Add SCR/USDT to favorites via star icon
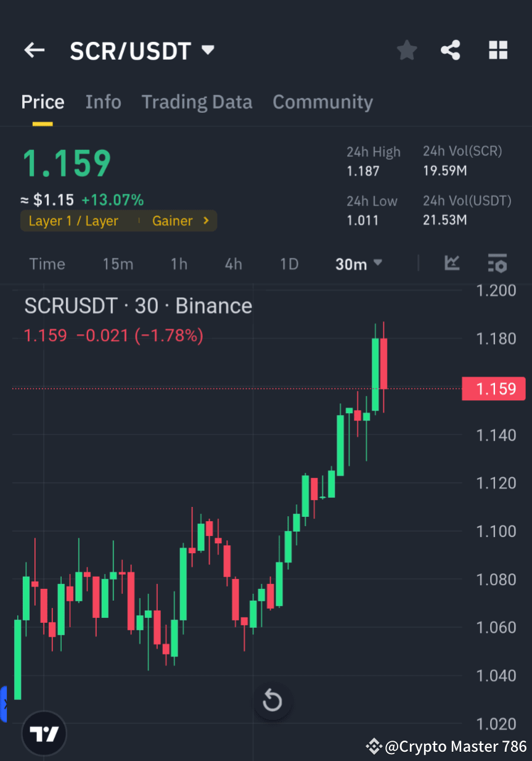 (x=406, y=50)
